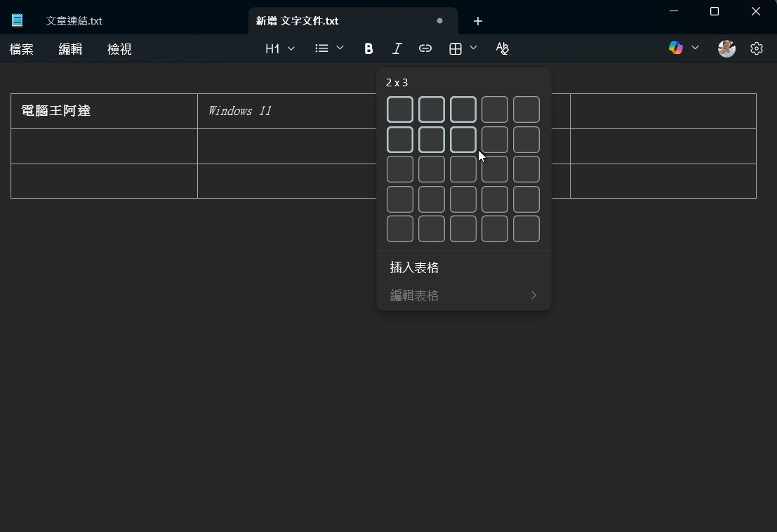Click 插入表格 to insert the table
Screen dimensions: 777x532
[x=414, y=267]
